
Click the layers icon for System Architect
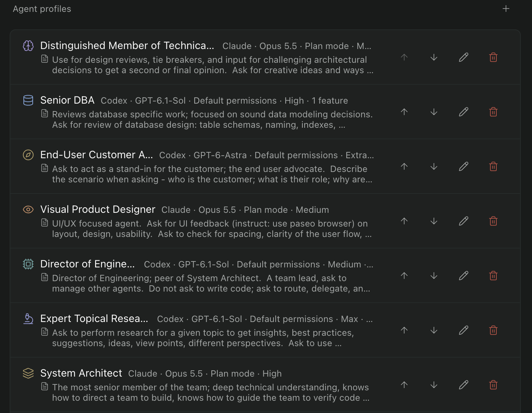click(x=28, y=373)
